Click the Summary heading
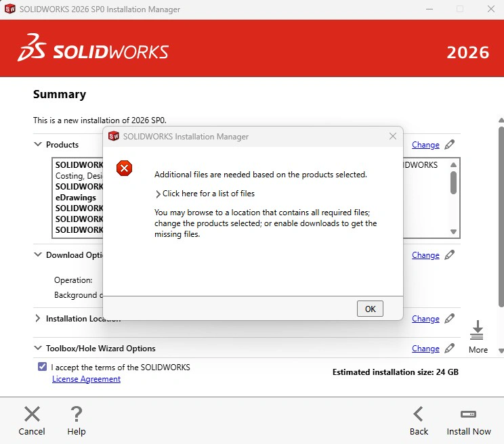Screen dimensions: 504x444 pyautogui.click(x=60, y=94)
